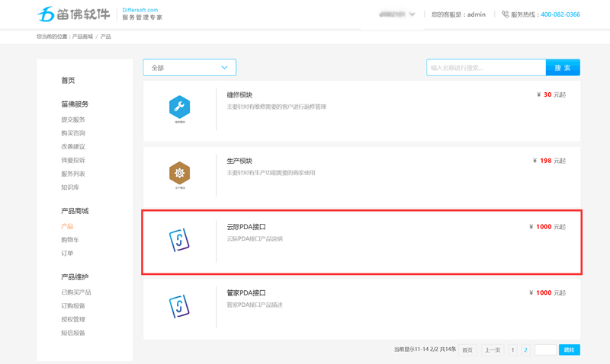Click the 上一页 previous page button

pyautogui.click(x=493, y=350)
